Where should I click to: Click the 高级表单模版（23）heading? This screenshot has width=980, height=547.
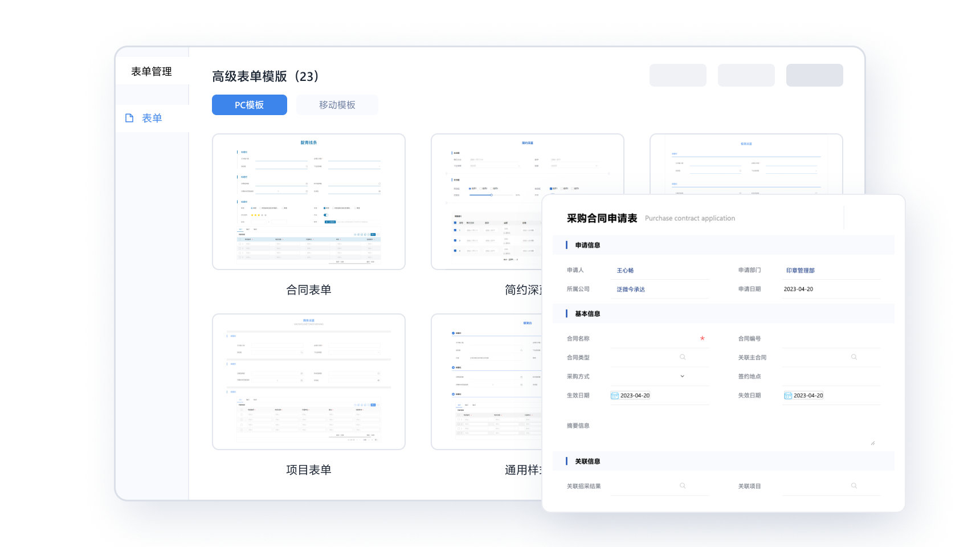(x=267, y=76)
